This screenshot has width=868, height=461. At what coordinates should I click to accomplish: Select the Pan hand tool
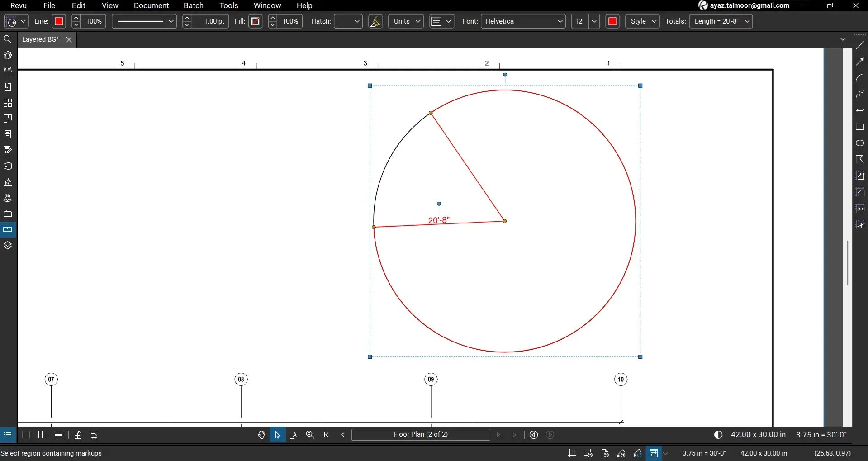[x=261, y=435]
